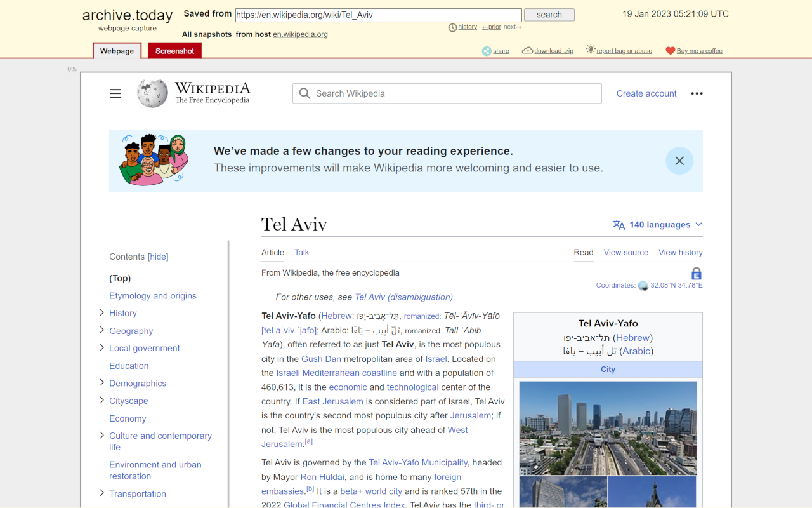Click the Wikipedia globe logo
This screenshot has height=508, width=812.
tap(152, 93)
